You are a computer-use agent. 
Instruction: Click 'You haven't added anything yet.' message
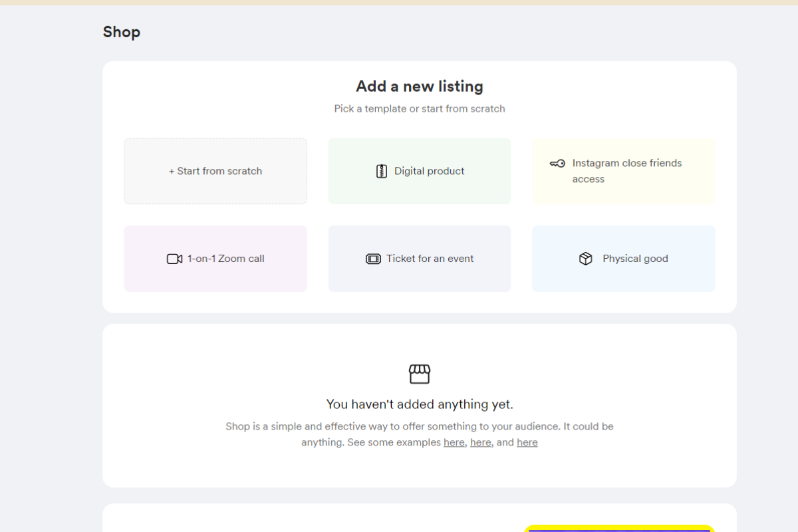[x=420, y=404]
